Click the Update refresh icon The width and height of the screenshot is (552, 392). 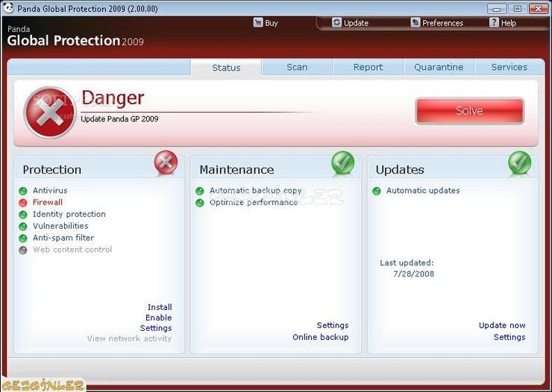click(336, 22)
